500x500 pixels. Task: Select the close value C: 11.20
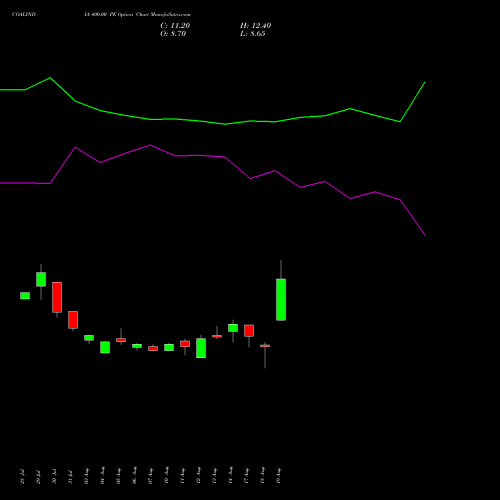coord(175,26)
